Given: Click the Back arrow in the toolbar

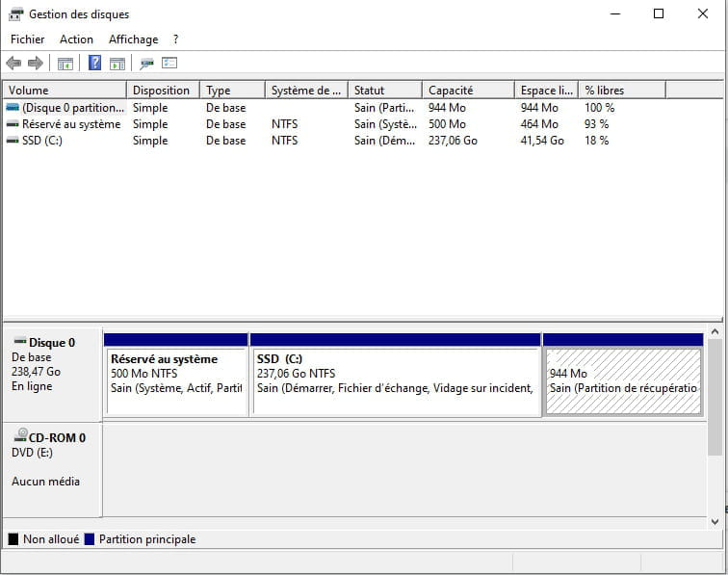Looking at the screenshot, I should (13, 64).
